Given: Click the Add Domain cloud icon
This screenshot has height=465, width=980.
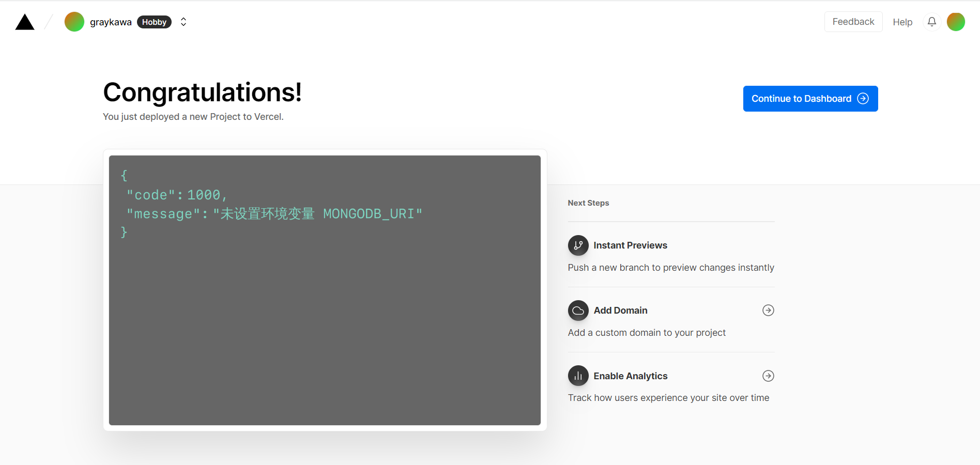Looking at the screenshot, I should [578, 311].
